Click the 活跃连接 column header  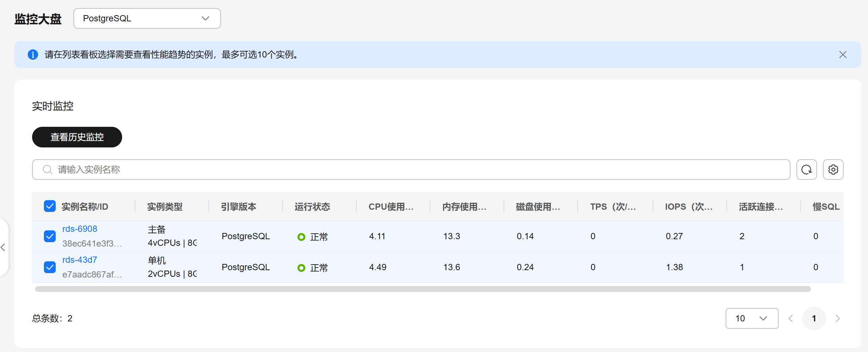pos(761,207)
